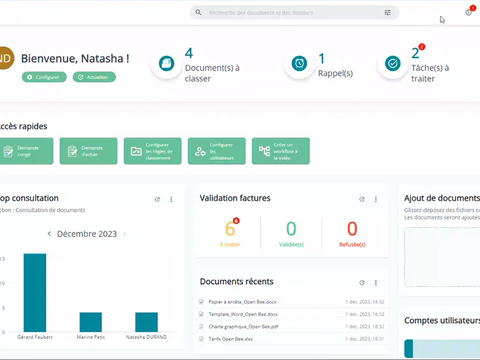Open the Rappel(s) alarm icon
Screen dimensions: 480x360
point(299,63)
